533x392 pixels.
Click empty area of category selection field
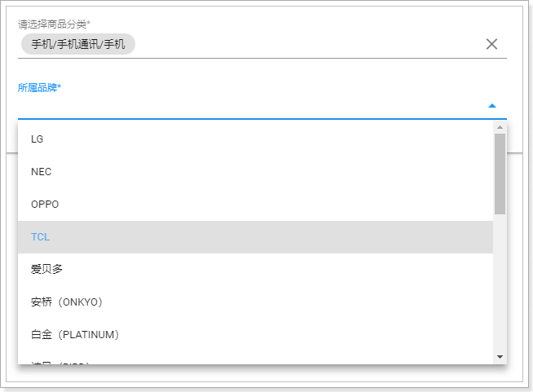pyautogui.click(x=310, y=44)
